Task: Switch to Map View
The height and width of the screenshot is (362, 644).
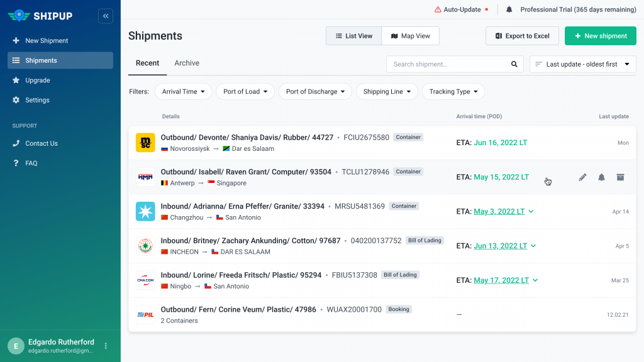Action: (x=410, y=36)
